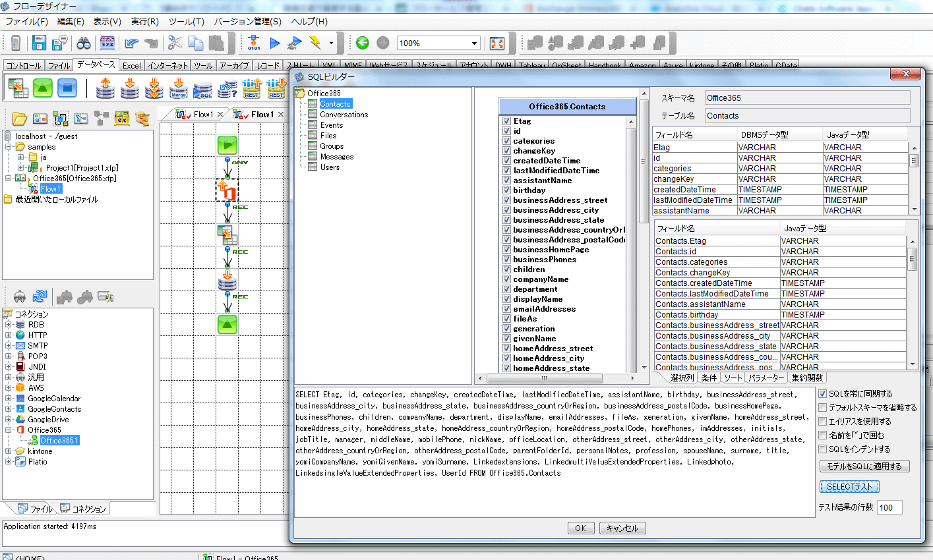Click the yellow lightning bolt icon
Viewport: 933px width, 560px height.
315,43
